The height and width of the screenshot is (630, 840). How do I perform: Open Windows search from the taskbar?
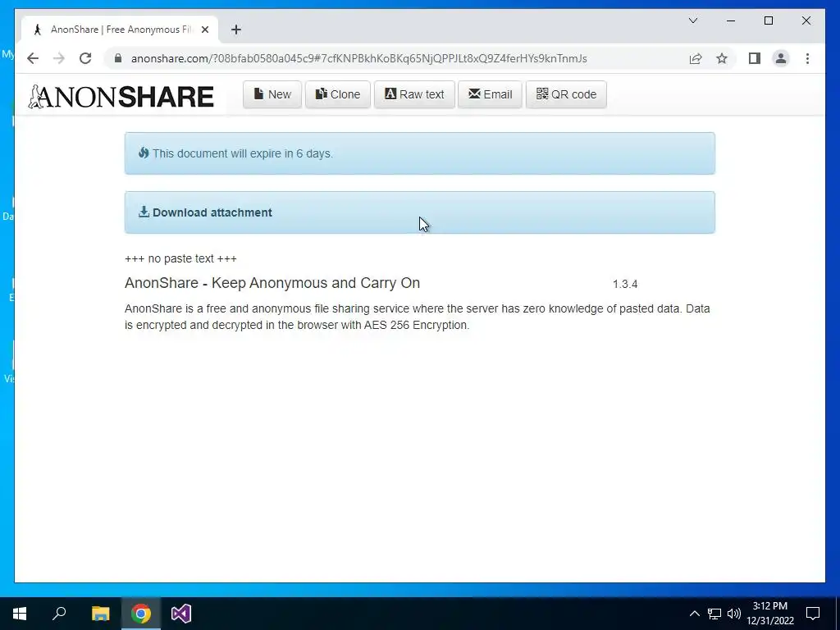click(59, 614)
